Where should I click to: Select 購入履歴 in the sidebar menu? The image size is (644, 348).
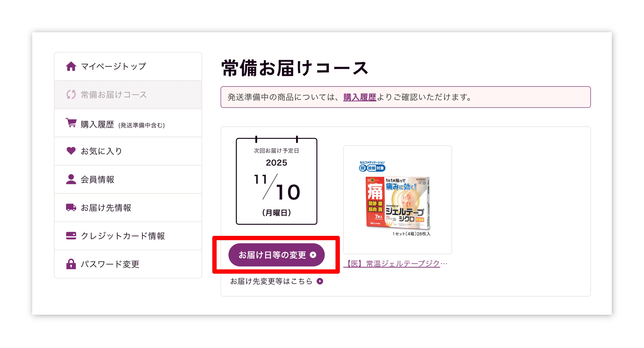[128, 123]
